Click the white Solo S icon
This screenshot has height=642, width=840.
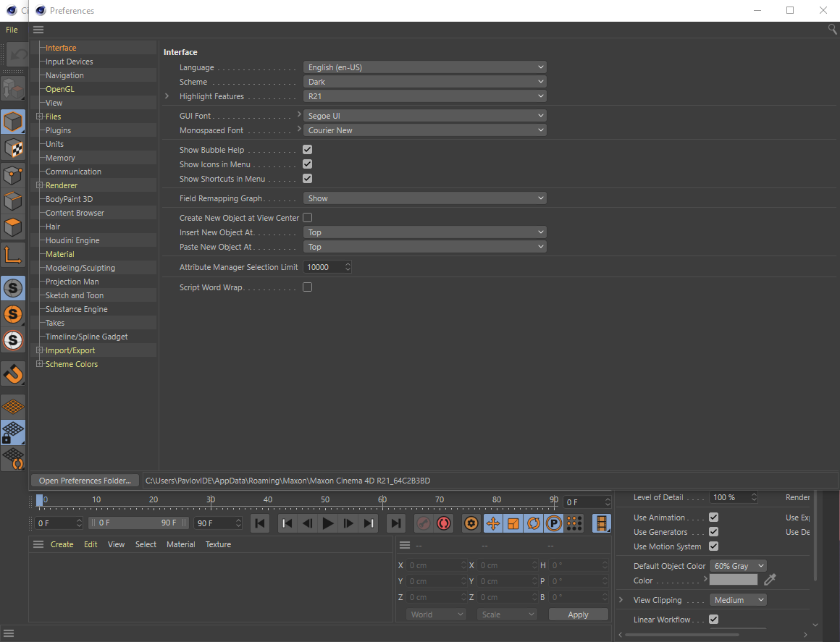(x=13, y=340)
